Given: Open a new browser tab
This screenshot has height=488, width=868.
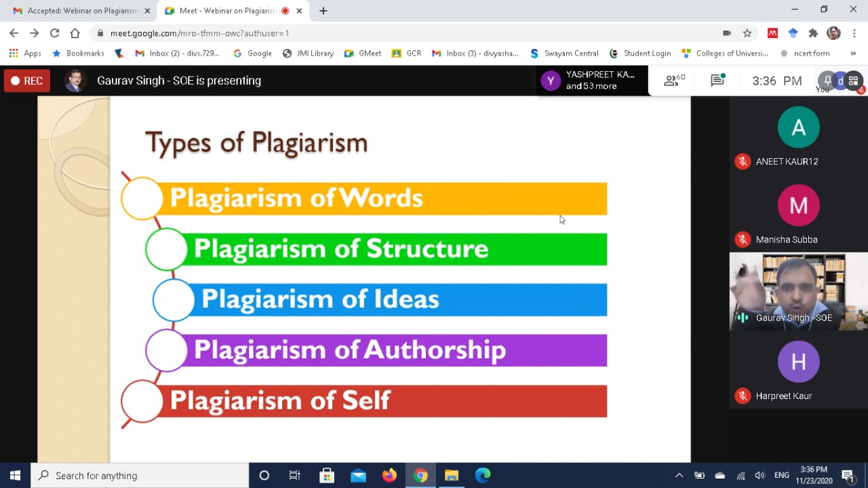Looking at the screenshot, I should tap(323, 11).
